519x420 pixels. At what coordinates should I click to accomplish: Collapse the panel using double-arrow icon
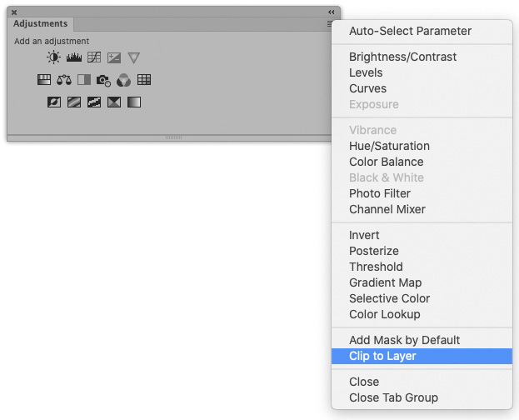point(331,12)
